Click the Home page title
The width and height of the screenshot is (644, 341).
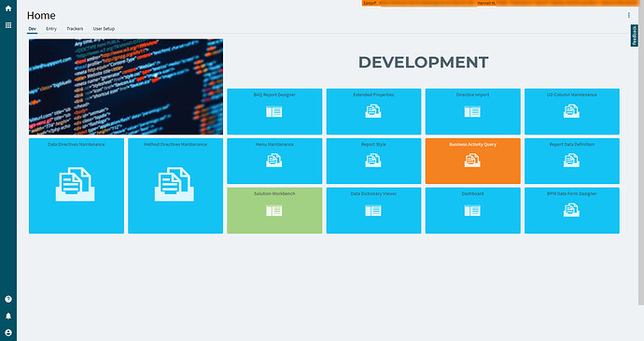pos(41,16)
